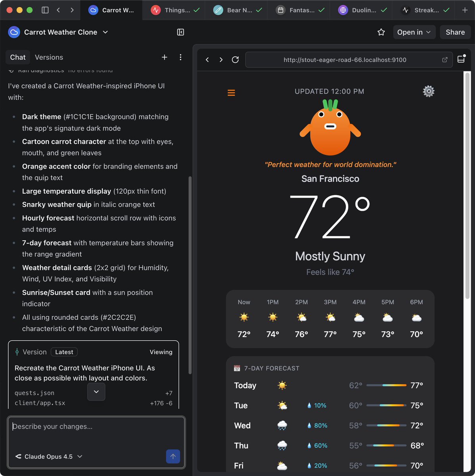The width and height of the screenshot is (475, 476).
Task: Click the Today sun icon in forecast
Action: [282, 385]
